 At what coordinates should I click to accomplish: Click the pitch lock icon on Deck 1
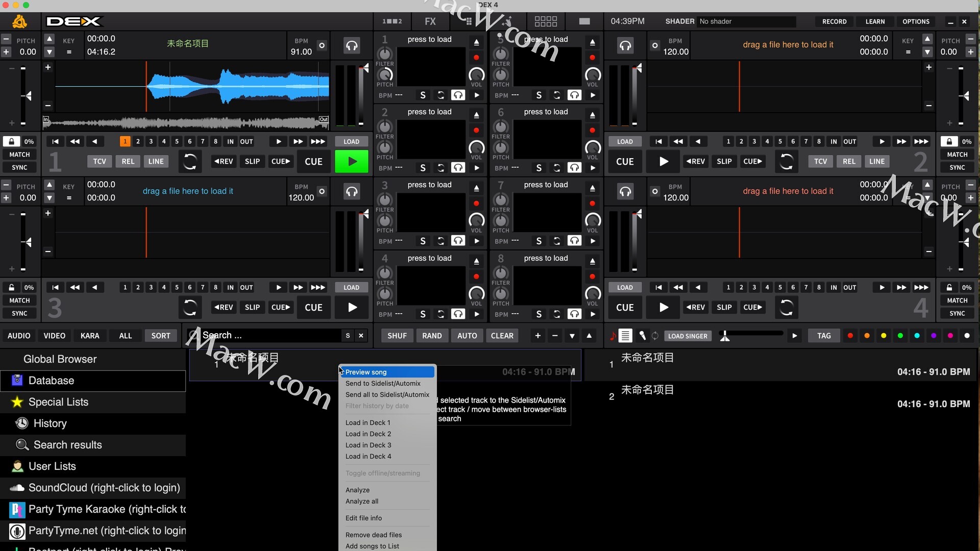pos(11,141)
